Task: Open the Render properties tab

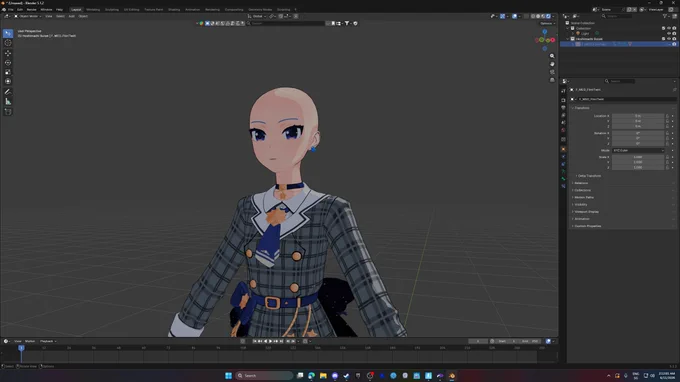Action: pyautogui.click(x=563, y=100)
